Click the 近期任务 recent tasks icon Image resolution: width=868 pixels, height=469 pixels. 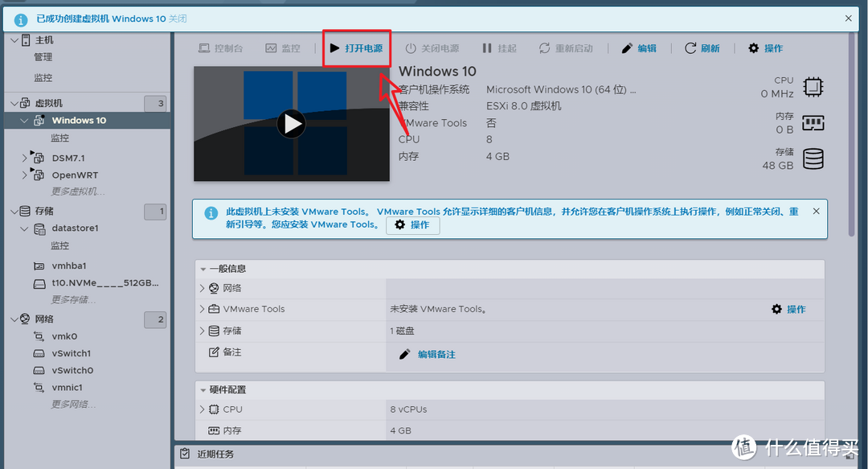[x=185, y=454]
